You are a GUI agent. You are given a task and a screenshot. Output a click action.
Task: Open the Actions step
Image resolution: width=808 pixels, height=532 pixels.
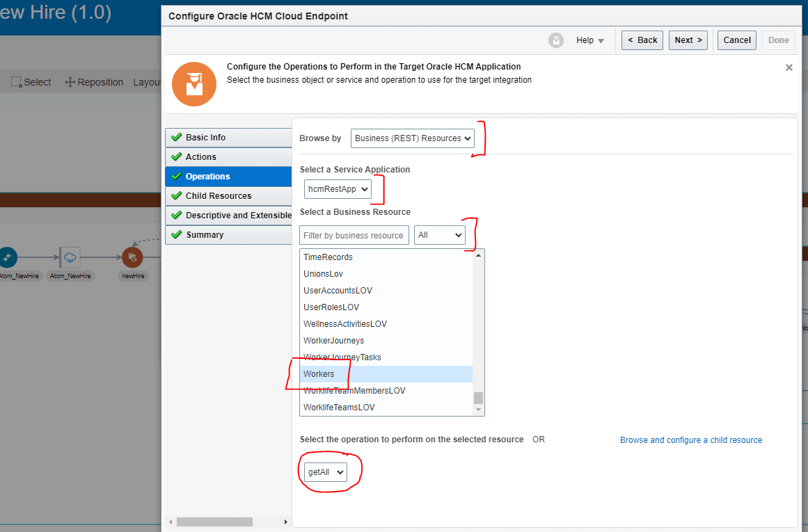(x=228, y=157)
